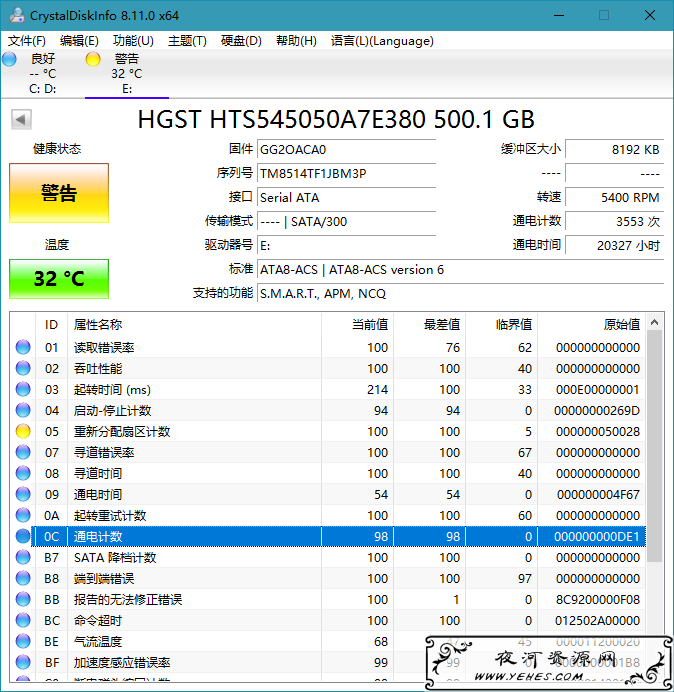674x692 pixels.
Task: Click the 最差值 column header
Action: point(429,325)
